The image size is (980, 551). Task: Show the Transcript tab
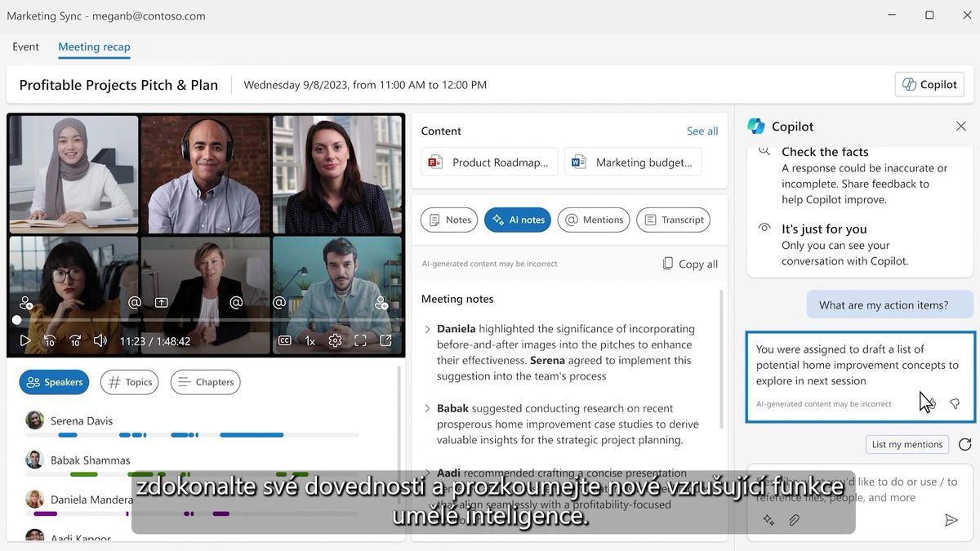click(x=674, y=220)
